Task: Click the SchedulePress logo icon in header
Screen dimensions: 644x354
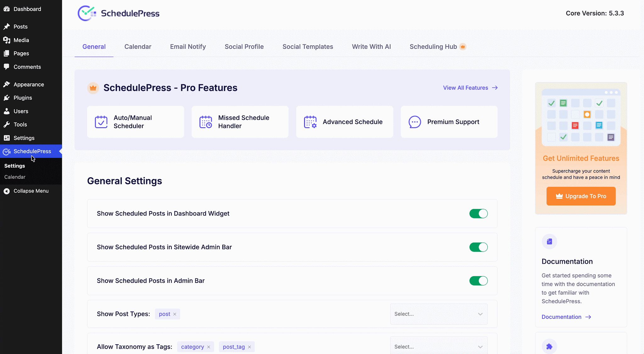Action: pyautogui.click(x=87, y=13)
